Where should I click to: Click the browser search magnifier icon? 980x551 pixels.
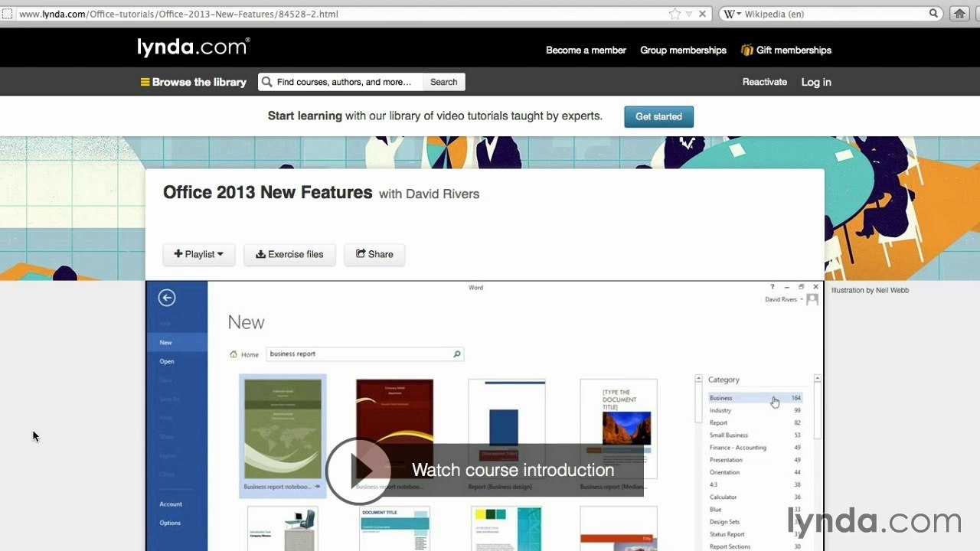point(934,14)
